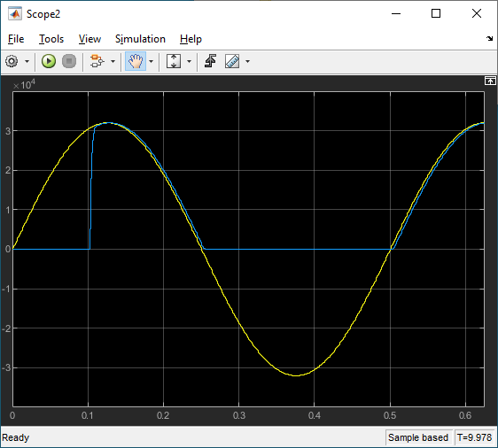Open the Tools menu
The image size is (498, 448).
[51, 39]
